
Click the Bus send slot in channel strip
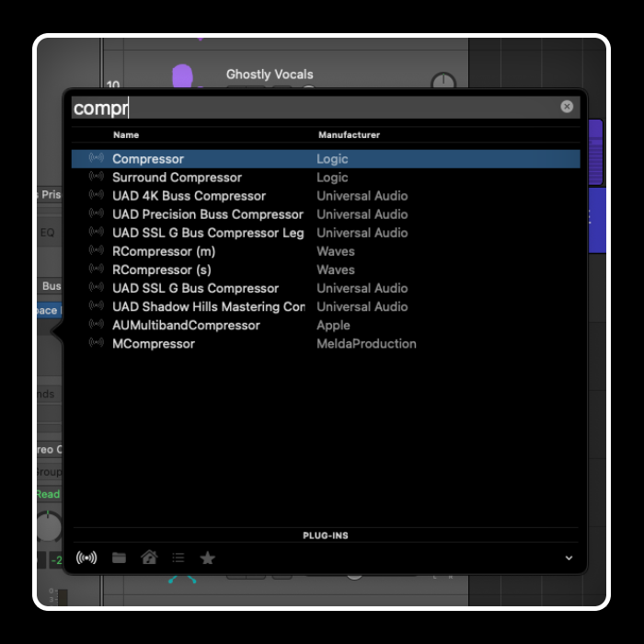coord(50,286)
